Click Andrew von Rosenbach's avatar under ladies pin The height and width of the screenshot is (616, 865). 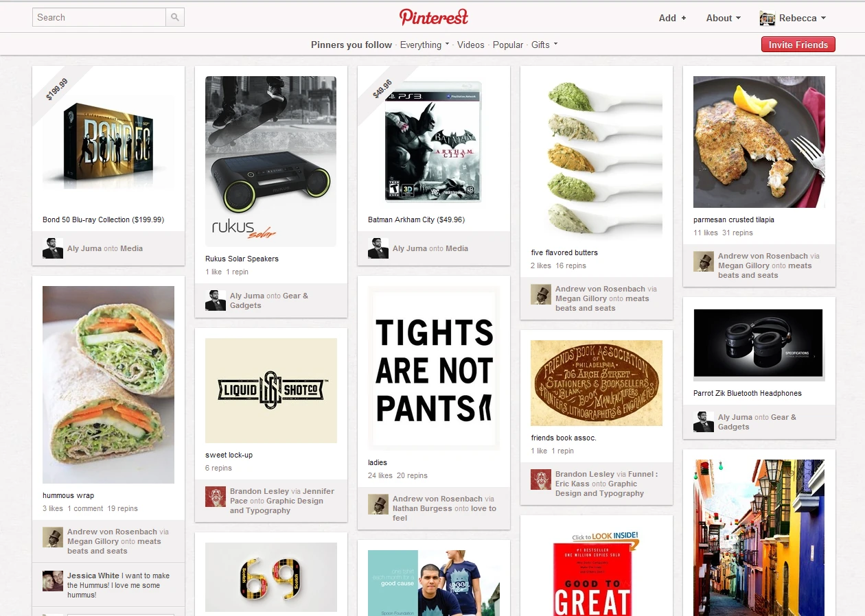click(378, 504)
